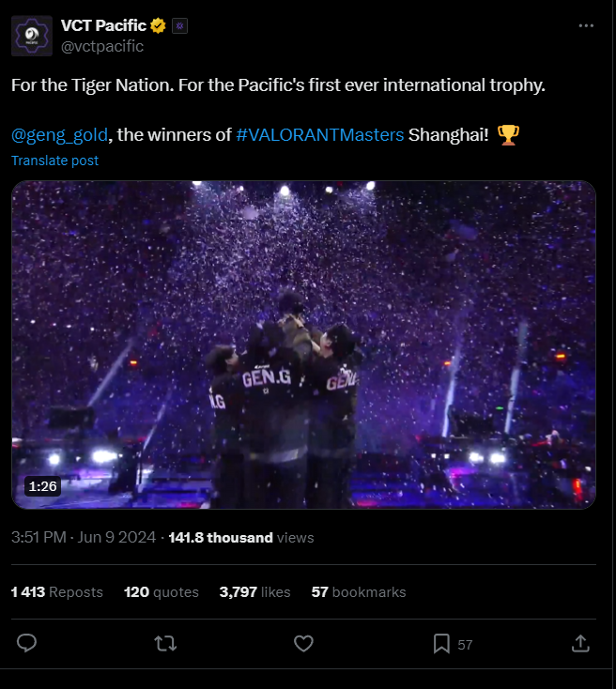Screen dimensions: 616x689
Task: Click the repost arrows icon
Action: (165, 643)
